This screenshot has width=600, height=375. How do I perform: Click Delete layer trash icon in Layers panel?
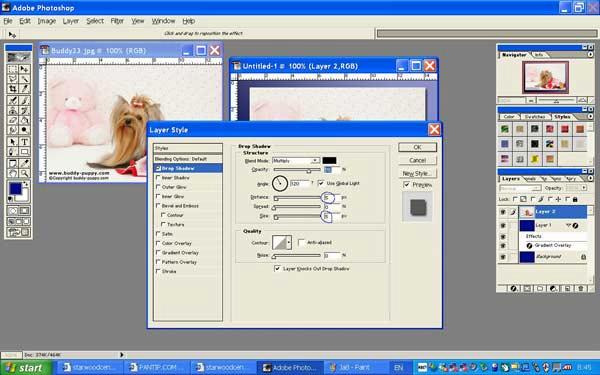tap(580, 289)
